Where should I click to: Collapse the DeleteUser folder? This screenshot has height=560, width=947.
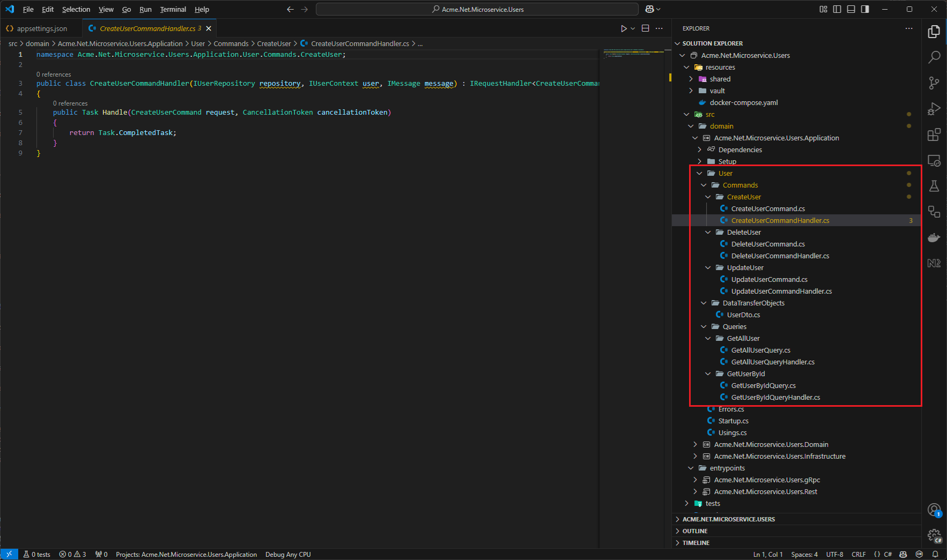[x=708, y=232]
